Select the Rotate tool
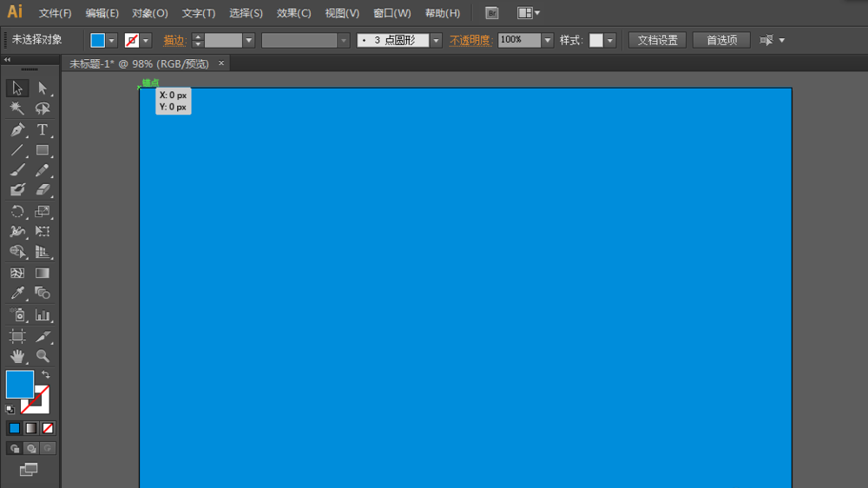The width and height of the screenshot is (868, 488). pyautogui.click(x=17, y=211)
